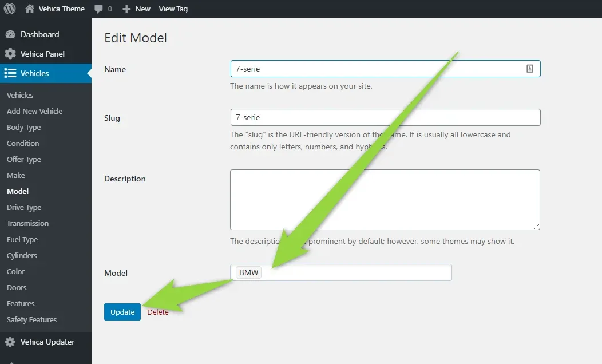The image size is (602, 364).
Task: Open the Condition taxonomy
Action: coord(23,143)
